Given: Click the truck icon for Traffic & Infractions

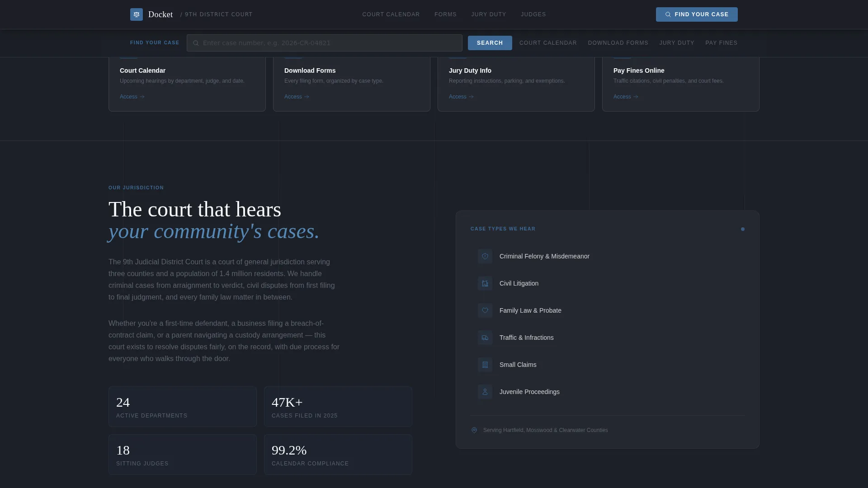Looking at the screenshot, I should pos(485,338).
